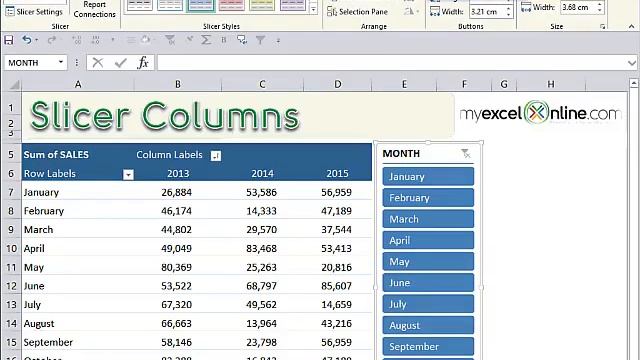
Task: Select column A header
Action: pos(78,84)
